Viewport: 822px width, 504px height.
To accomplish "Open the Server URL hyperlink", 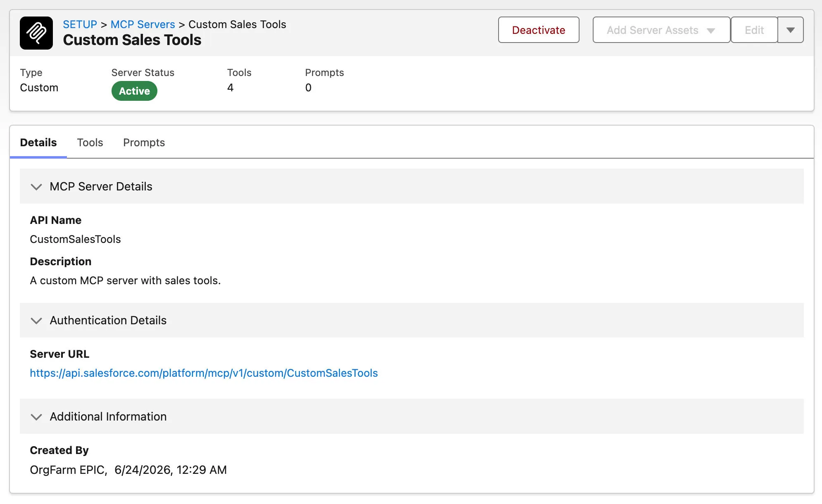I will (204, 373).
